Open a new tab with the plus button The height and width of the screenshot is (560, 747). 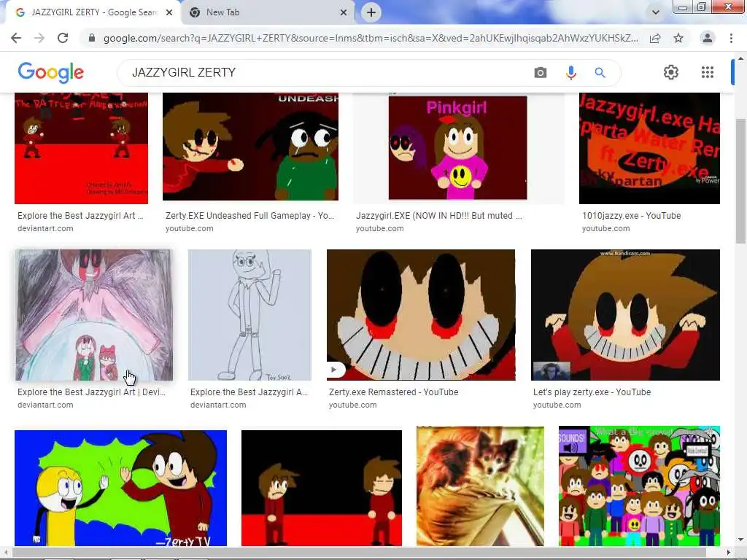[371, 12]
